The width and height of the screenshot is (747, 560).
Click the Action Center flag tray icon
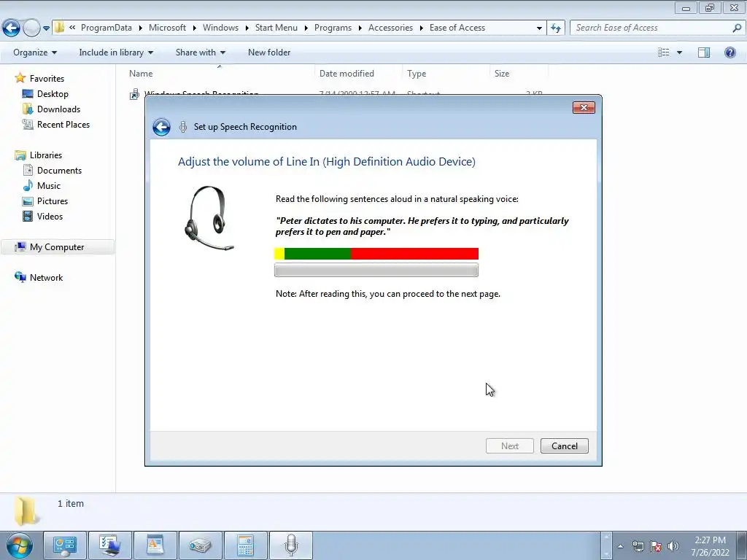[656, 546]
